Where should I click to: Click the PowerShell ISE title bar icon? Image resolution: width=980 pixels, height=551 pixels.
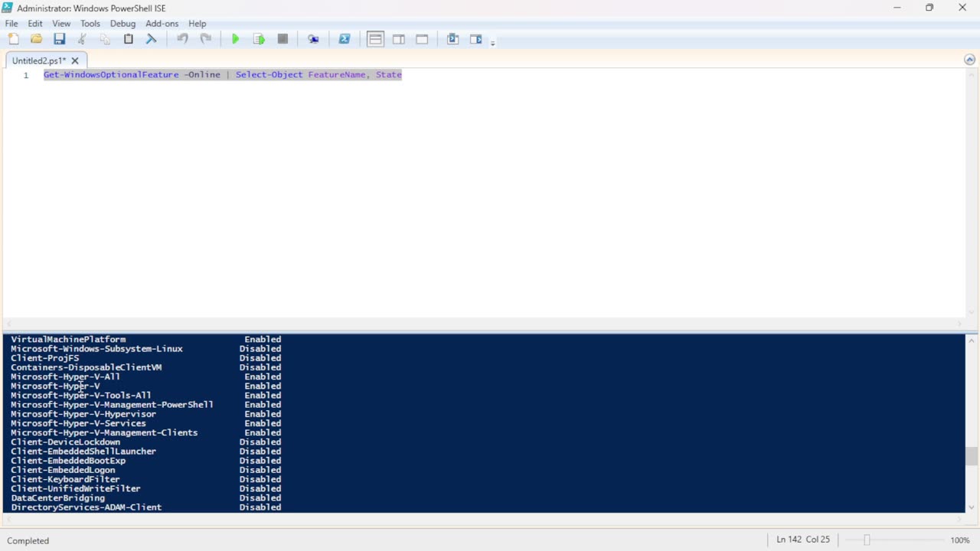[7, 8]
